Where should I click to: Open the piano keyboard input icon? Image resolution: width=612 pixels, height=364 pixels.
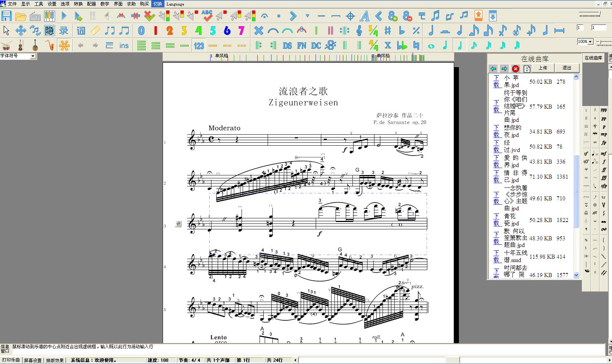coord(49,16)
